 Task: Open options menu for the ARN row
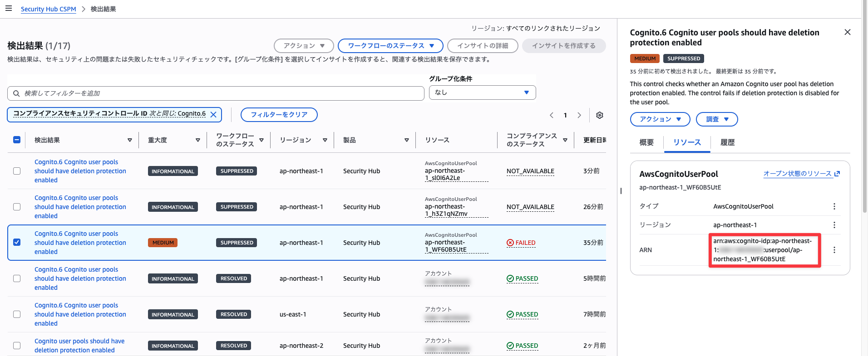point(834,250)
